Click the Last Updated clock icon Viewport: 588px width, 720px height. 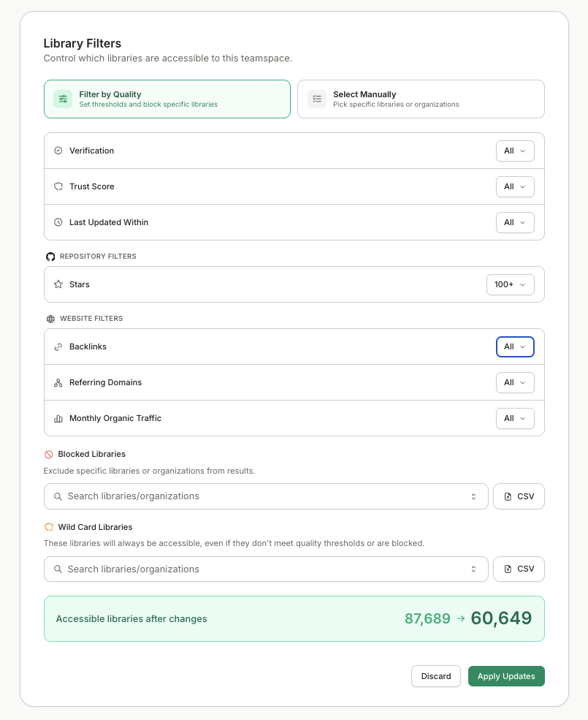click(x=58, y=222)
